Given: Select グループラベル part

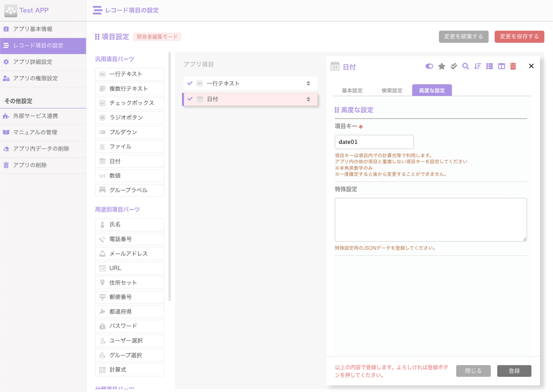Looking at the screenshot, I should [129, 190].
